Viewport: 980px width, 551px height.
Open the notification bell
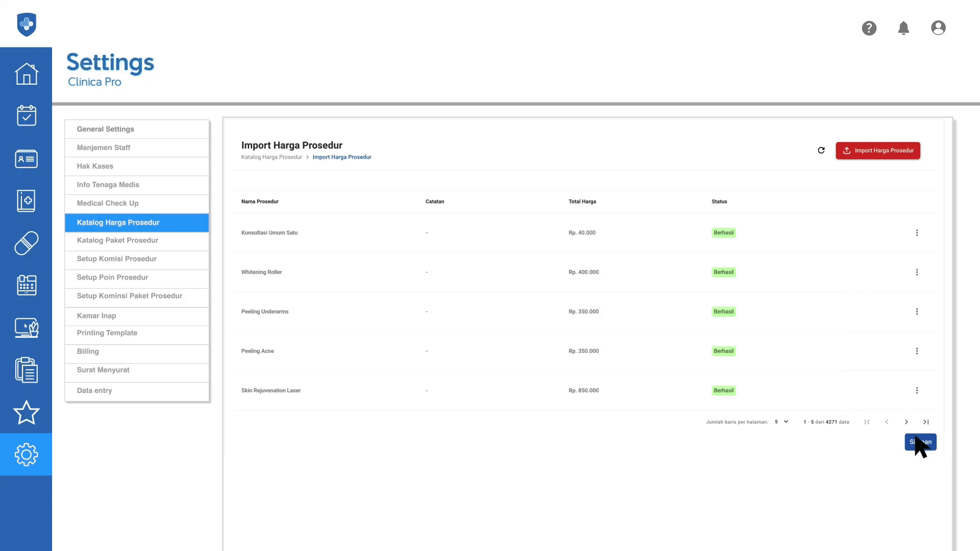pyautogui.click(x=903, y=28)
